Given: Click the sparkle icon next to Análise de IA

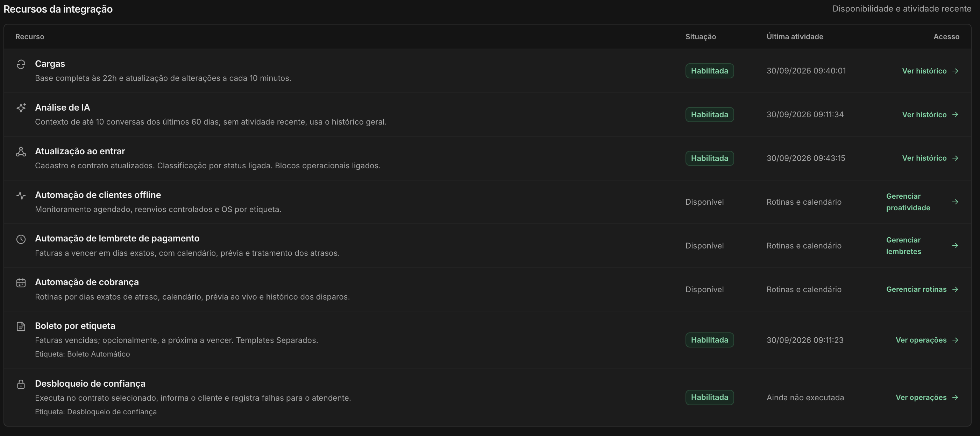Looking at the screenshot, I should click(x=21, y=108).
